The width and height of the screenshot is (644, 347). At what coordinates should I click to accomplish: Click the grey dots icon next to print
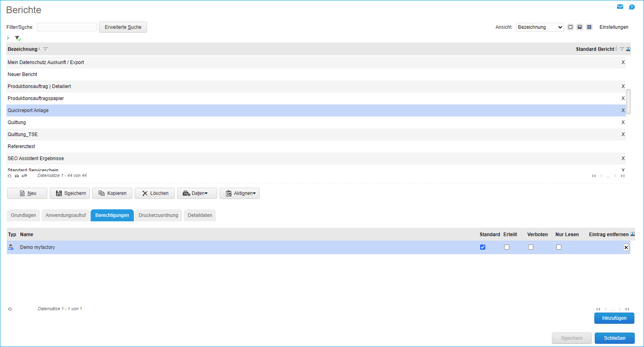click(24, 176)
